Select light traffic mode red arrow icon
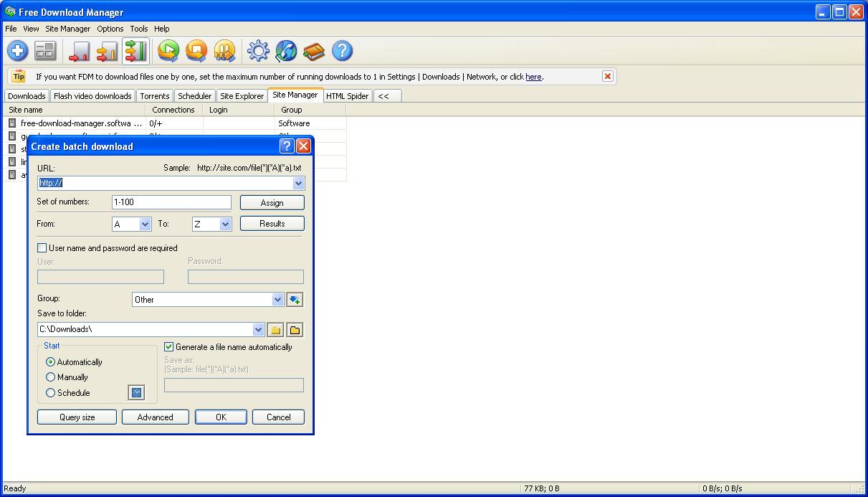The width and height of the screenshot is (868, 497). pyautogui.click(x=79, y=50)
